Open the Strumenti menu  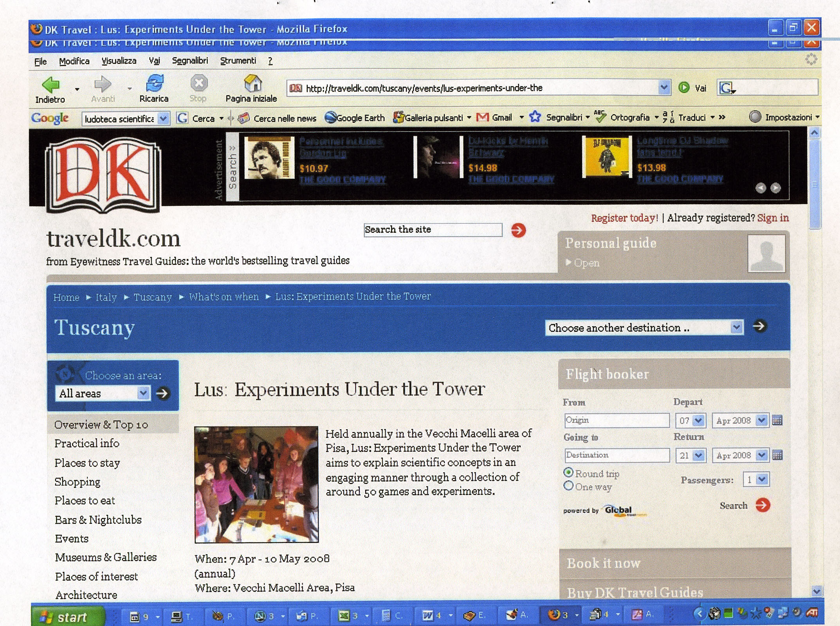[x=238, y=61]
